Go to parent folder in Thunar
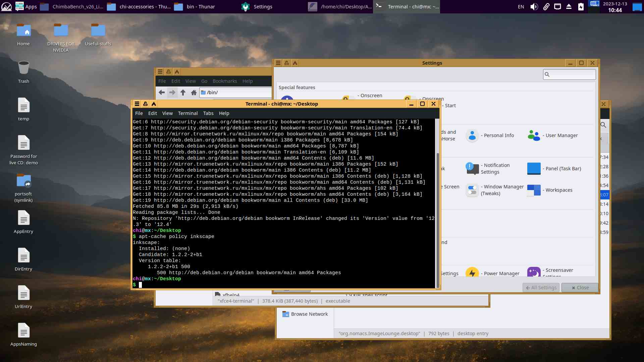 pos(183,93)
